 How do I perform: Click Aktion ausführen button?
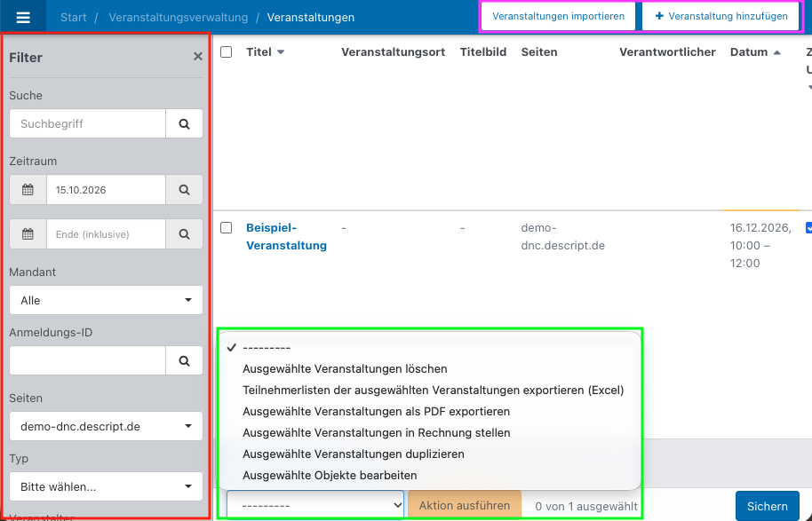465,506
